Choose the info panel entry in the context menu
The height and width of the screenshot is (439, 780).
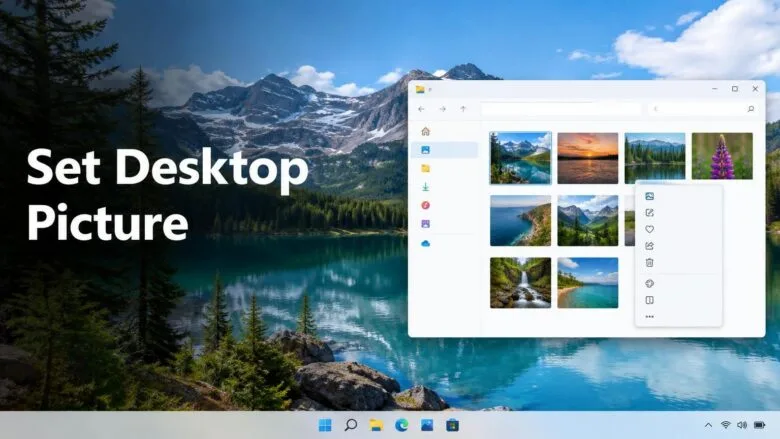(x=649, y=300)
